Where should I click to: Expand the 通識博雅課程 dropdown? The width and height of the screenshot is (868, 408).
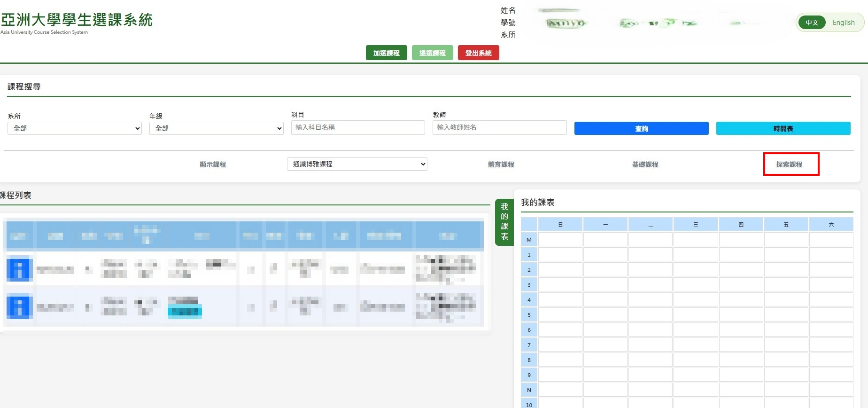coord(357,164)
